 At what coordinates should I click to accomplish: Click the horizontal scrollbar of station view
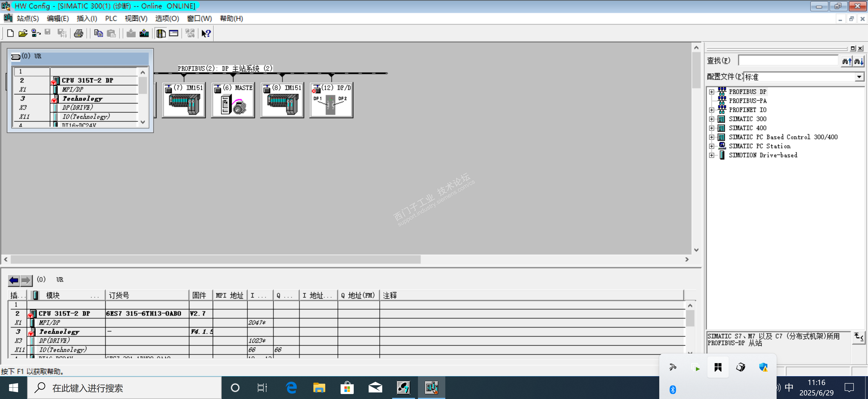216,259
